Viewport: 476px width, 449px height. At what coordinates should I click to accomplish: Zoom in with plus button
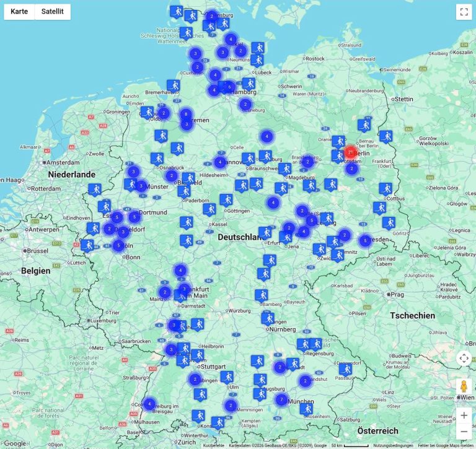(464, 416)
